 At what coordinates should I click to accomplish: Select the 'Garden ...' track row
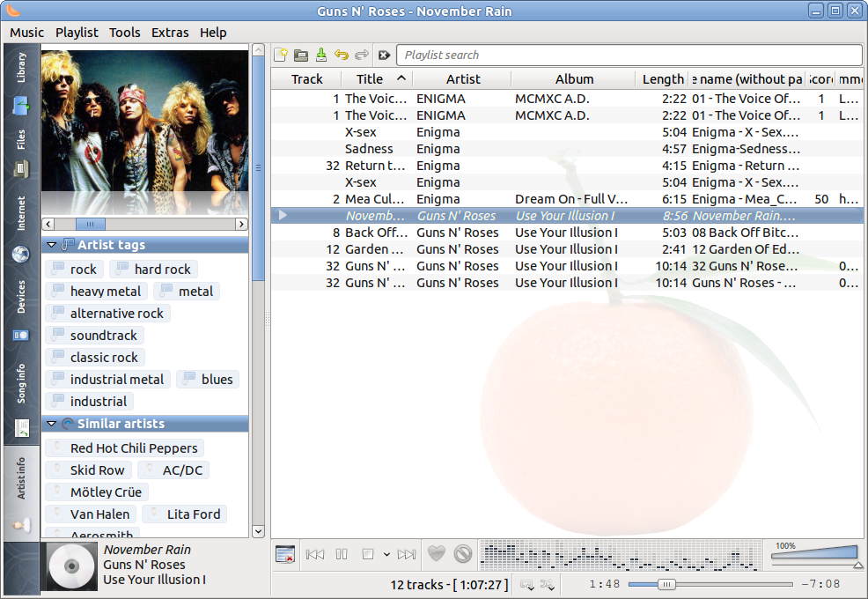pyautogui.click(x=567, y=248)
